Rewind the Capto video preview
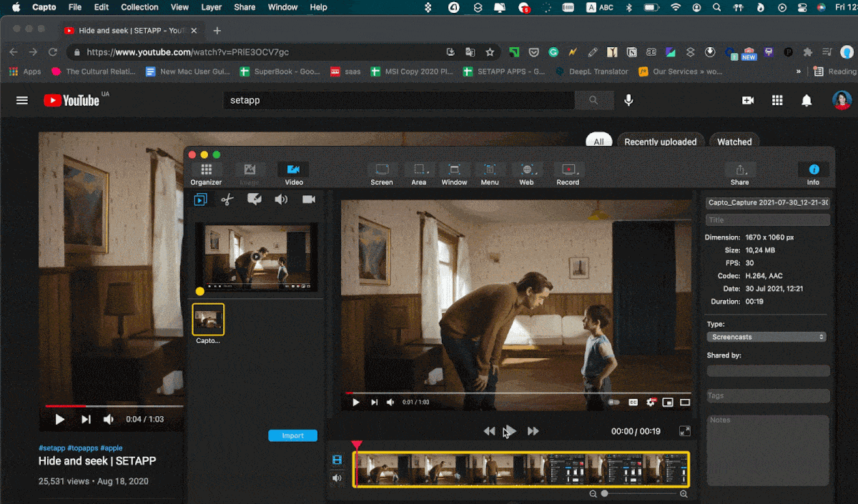Viewport: 858px width, 504px height. click(489, 431)
